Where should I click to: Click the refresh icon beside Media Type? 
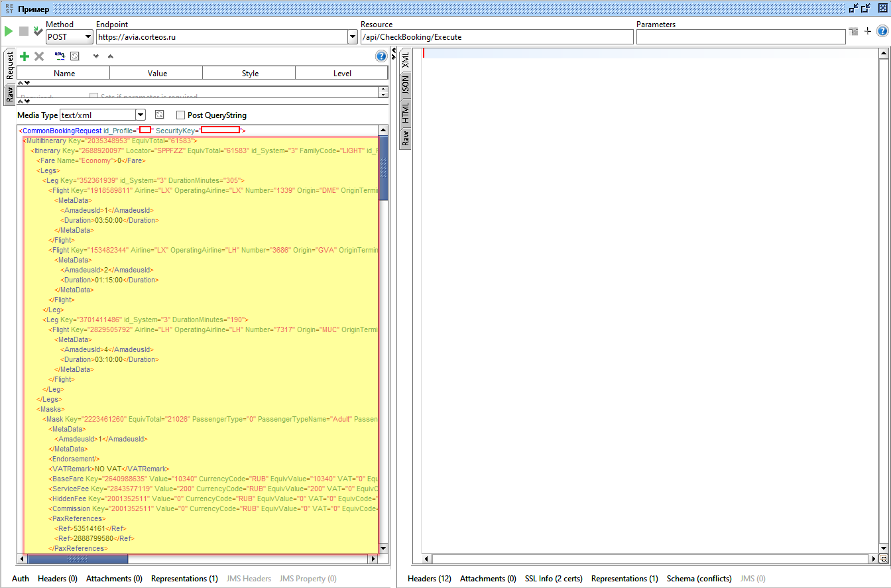(159, 115)
